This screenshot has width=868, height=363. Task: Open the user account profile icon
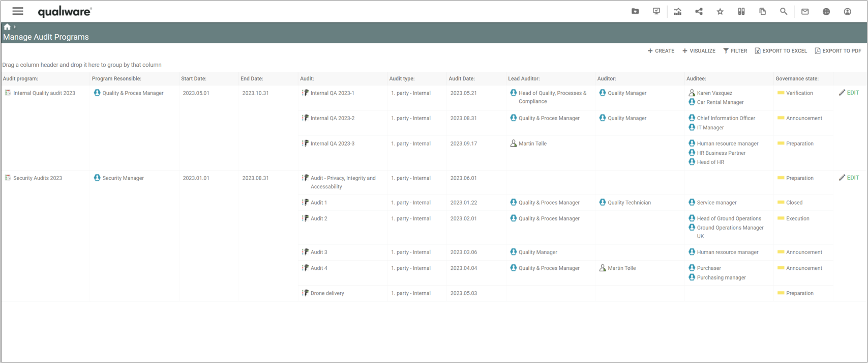[x=847, y=11]
